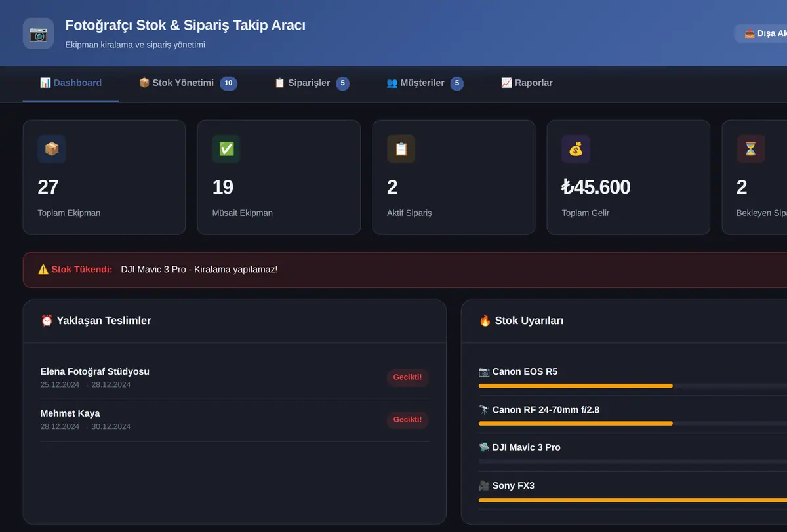Click the green checkmark icon on Müsait Ekipman card

pyautogui.click(x=226, y=149)
